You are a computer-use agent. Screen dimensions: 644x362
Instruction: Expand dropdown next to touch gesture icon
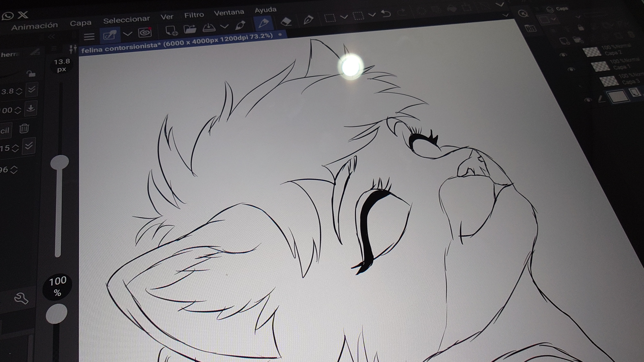128,34
